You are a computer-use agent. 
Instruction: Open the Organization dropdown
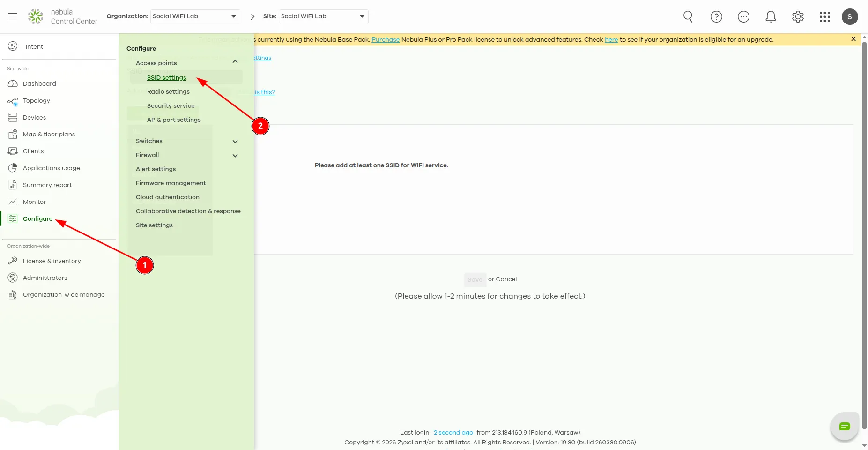click(x=195, y=16)
